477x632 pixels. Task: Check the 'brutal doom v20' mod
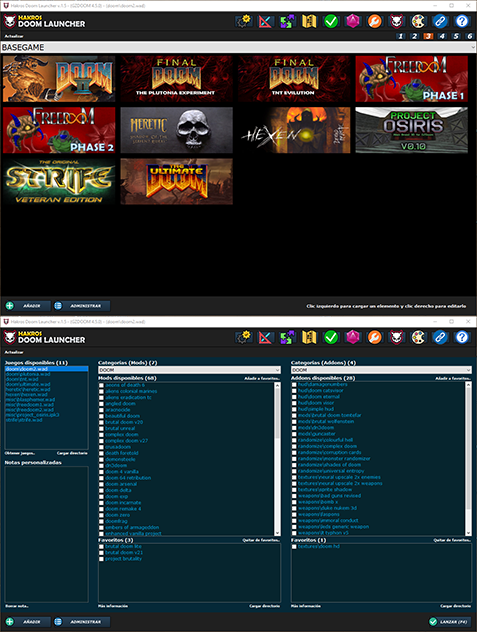point(101,422)
